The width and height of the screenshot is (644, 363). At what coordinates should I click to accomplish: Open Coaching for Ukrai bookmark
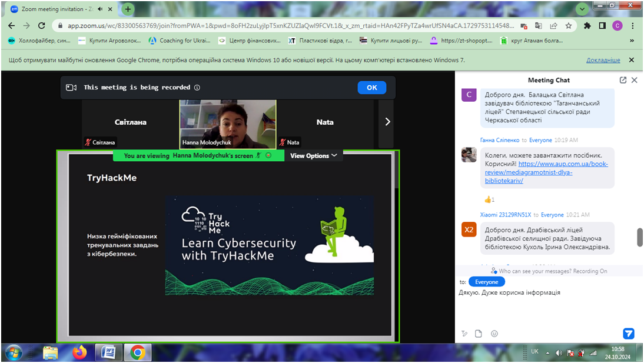pyautogui.click(x=180, y=41)
